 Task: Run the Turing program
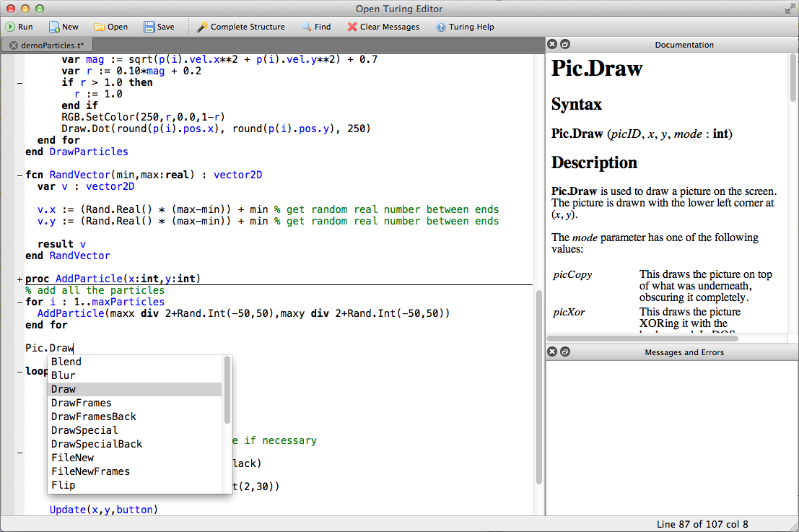[19, 27]
